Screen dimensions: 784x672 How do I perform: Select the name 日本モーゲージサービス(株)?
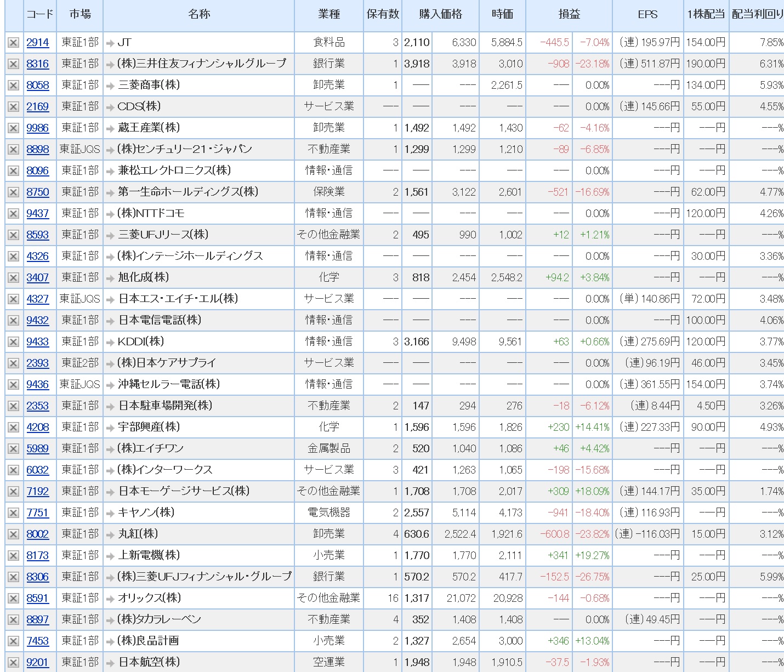tap(184, 491)
